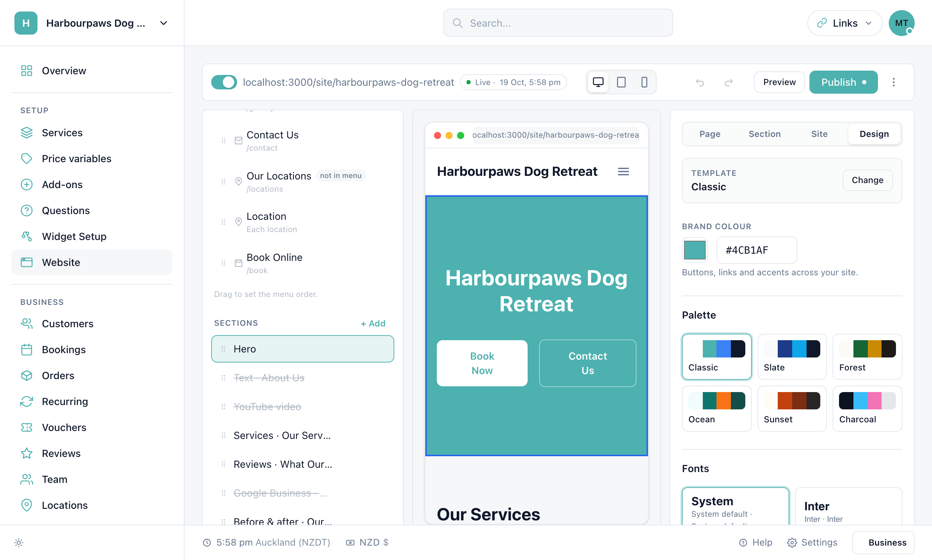The height and width of the screenshot is (560, 932).
Task: Click the Price variables tag icon
Action: (26, 159)
